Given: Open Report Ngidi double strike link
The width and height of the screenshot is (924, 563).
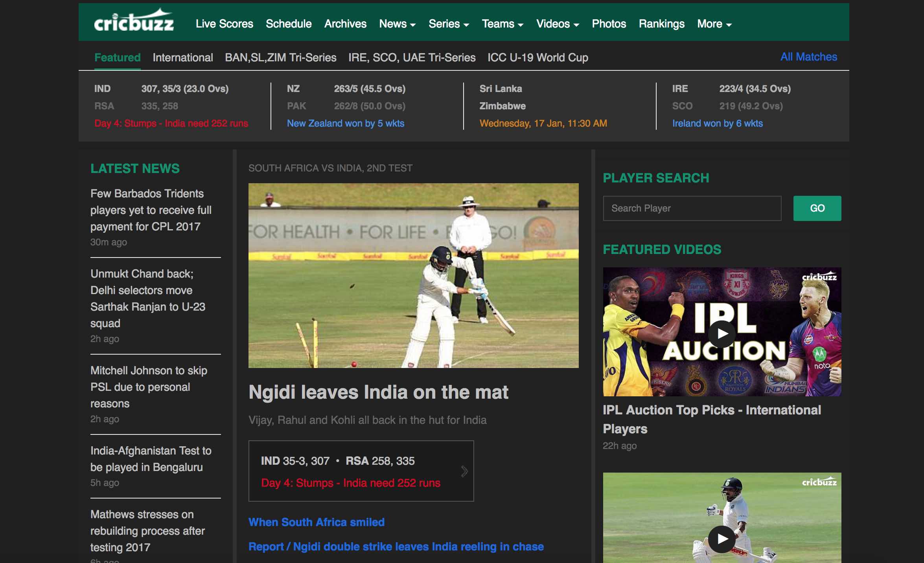Looking at the screenshot, I should point(396,546).
